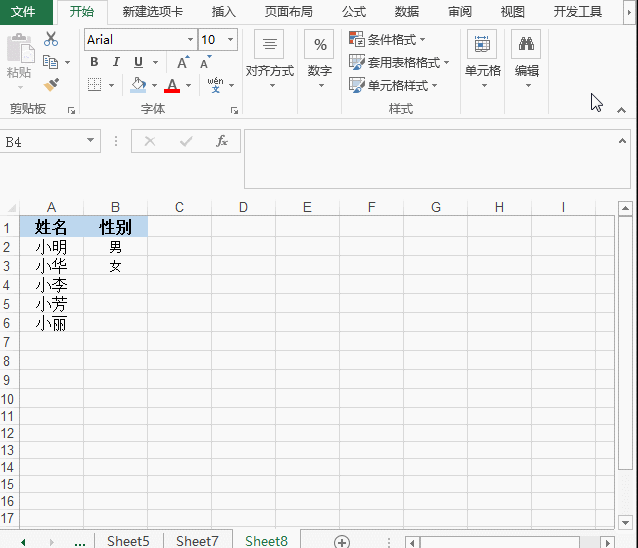Click the Copy icon in clipboard group
The height and width of the screenshot is (548, 638).
point(49,62)
